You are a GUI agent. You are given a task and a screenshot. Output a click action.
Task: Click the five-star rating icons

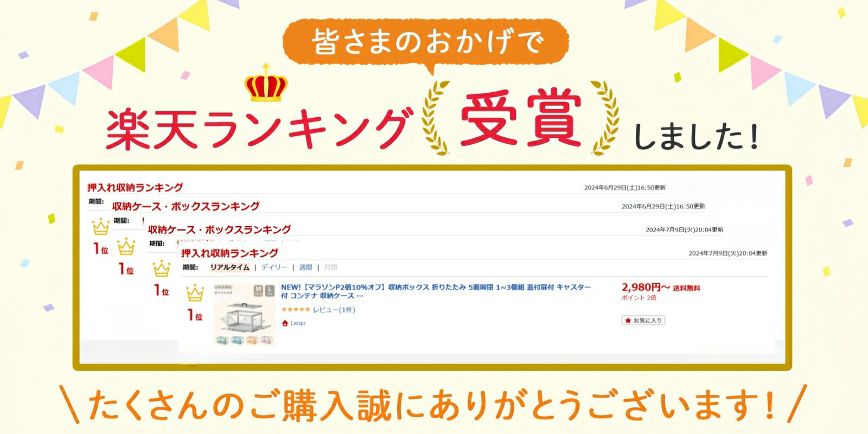coord(295,309)
